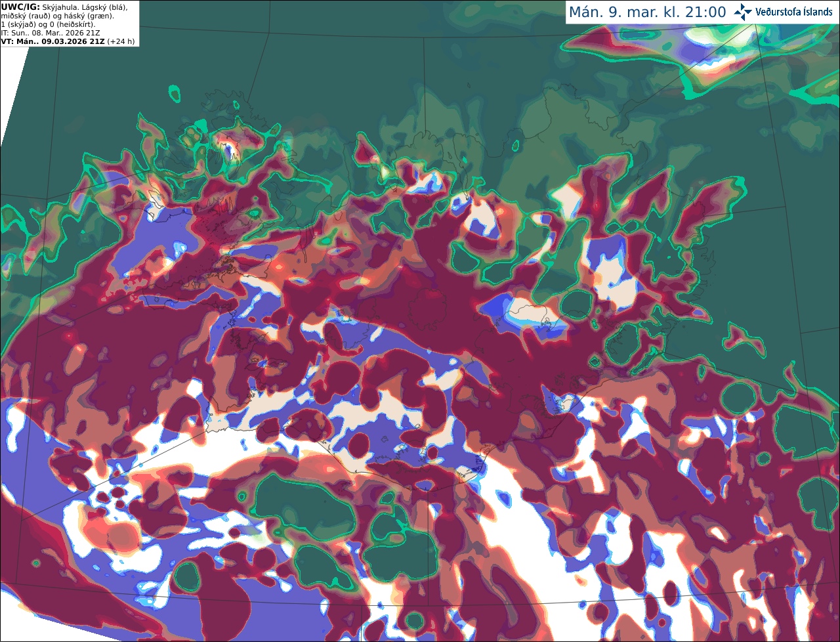This screenshot has width=840, height=642.
Task: Click the Veðurstofa Íslands logo icon
Action: [743, 12]
